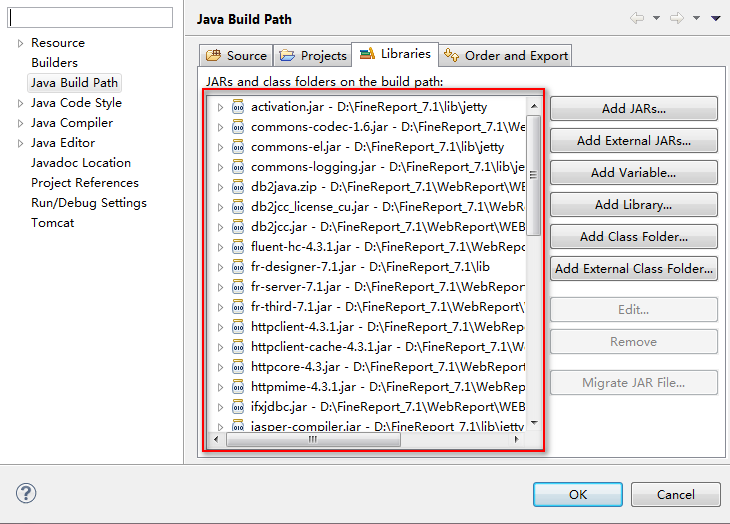Click the Add JARs... button

[634, 108]
